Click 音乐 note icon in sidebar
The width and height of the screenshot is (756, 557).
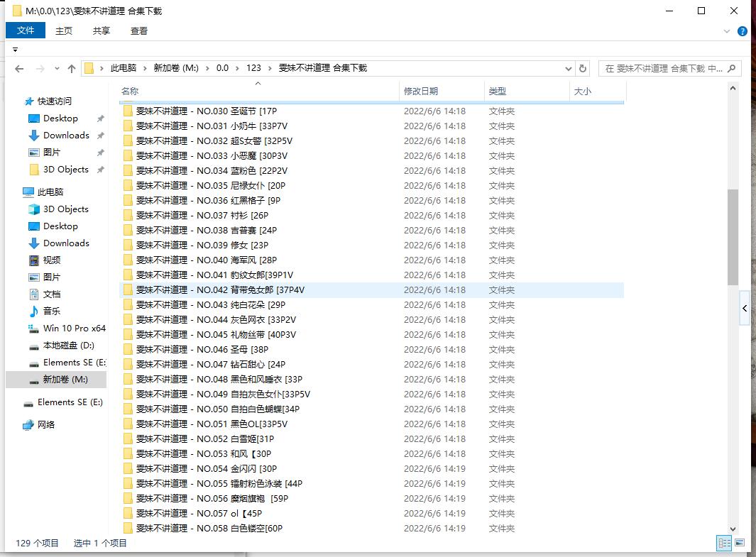34,311
